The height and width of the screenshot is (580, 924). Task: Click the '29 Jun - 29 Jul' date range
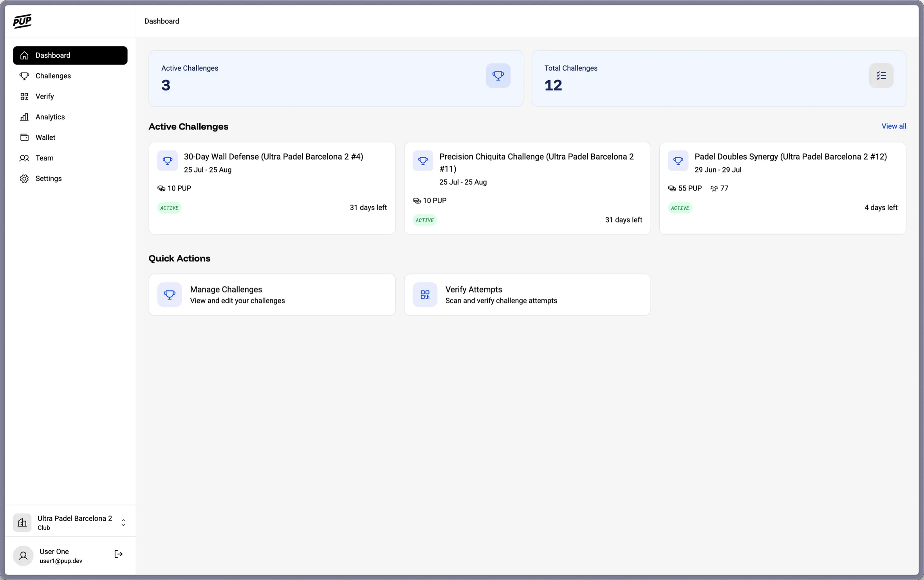718,170
